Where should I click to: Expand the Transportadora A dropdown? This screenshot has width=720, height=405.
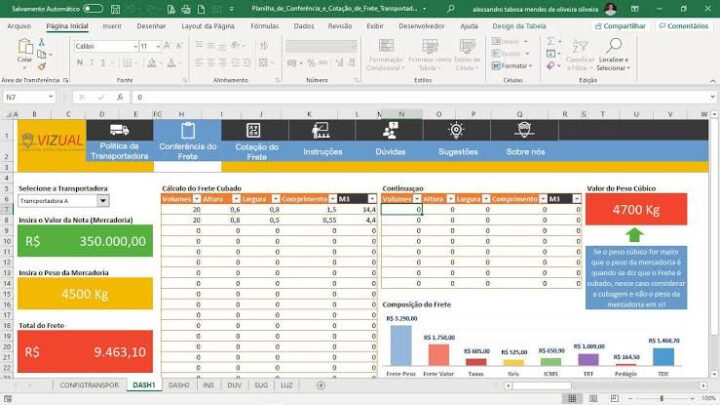[103, 201]
